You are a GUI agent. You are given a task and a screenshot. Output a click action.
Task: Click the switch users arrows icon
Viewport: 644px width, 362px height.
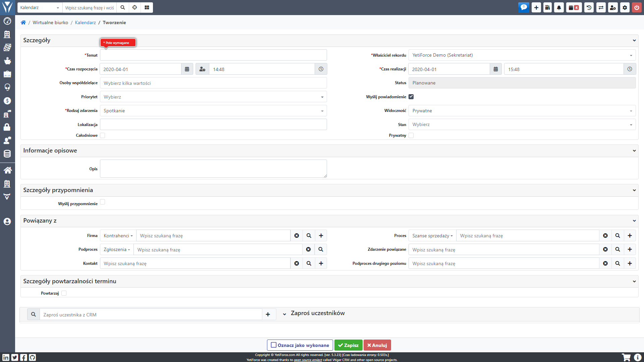click(x=601, y=7)
